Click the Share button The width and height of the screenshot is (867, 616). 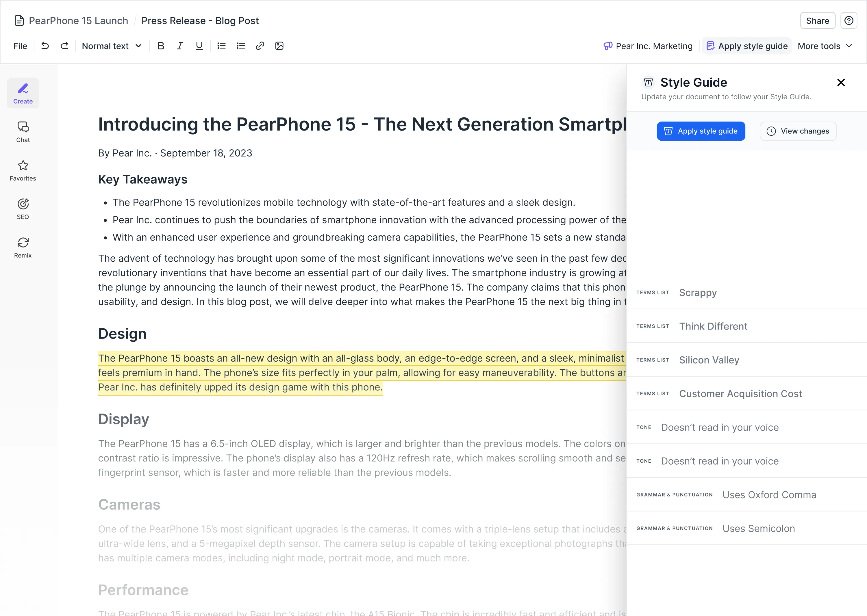[817, 21]
